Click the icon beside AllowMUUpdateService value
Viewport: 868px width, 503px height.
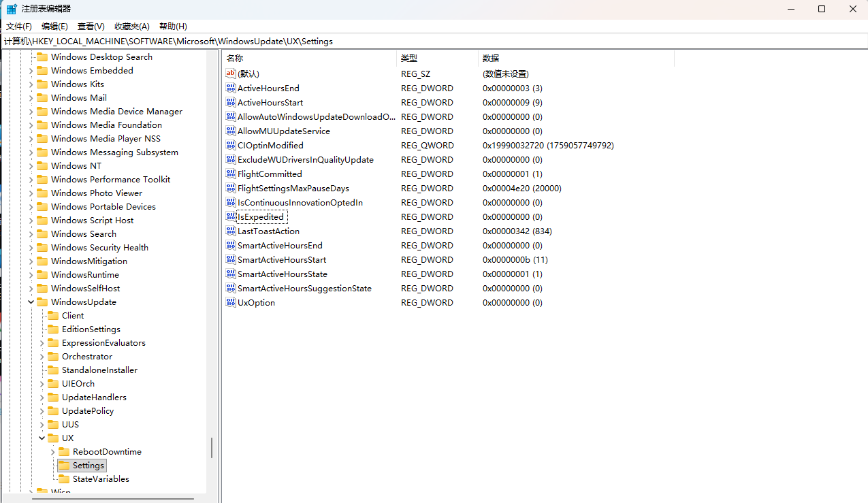(x=230, y=131)
